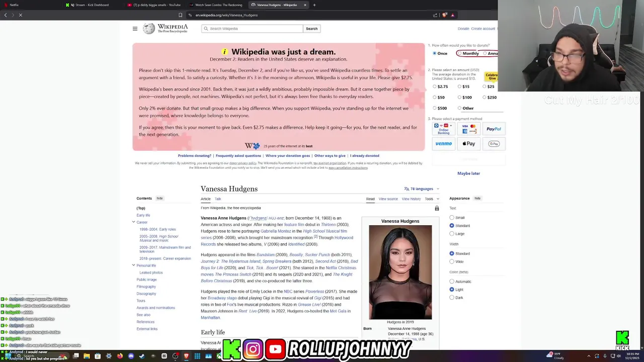Open OBS Studio from taskbar

pos(175,356)
